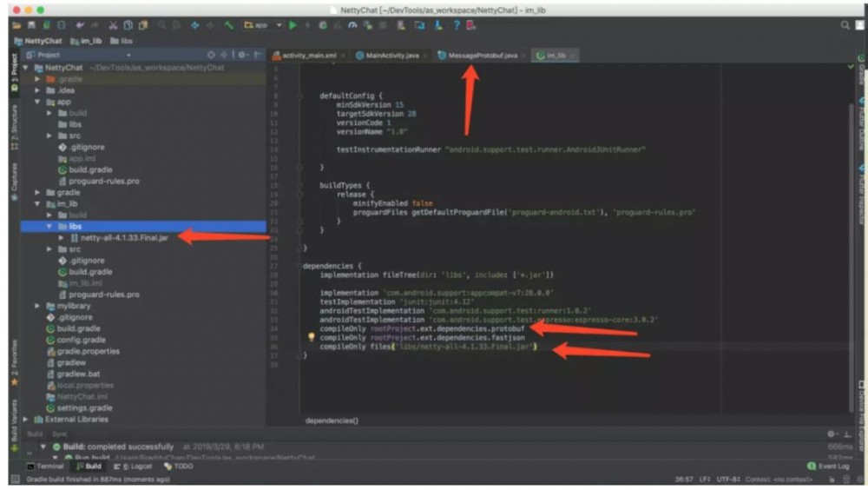The width and height of the screenshot is (868, 490).
Task: Collapse the NettyChat root project node
Action: tap(26, 68)
